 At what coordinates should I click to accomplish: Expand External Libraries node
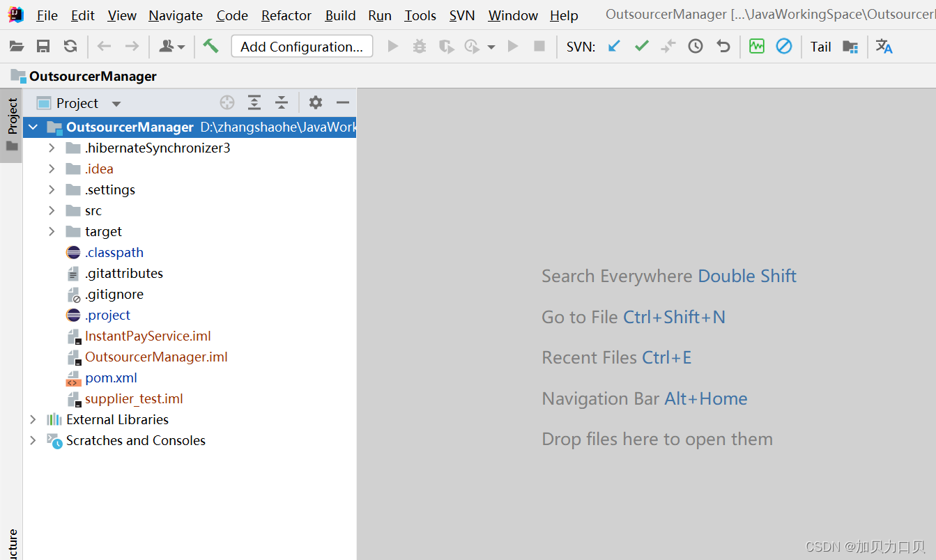click(33, 420)
